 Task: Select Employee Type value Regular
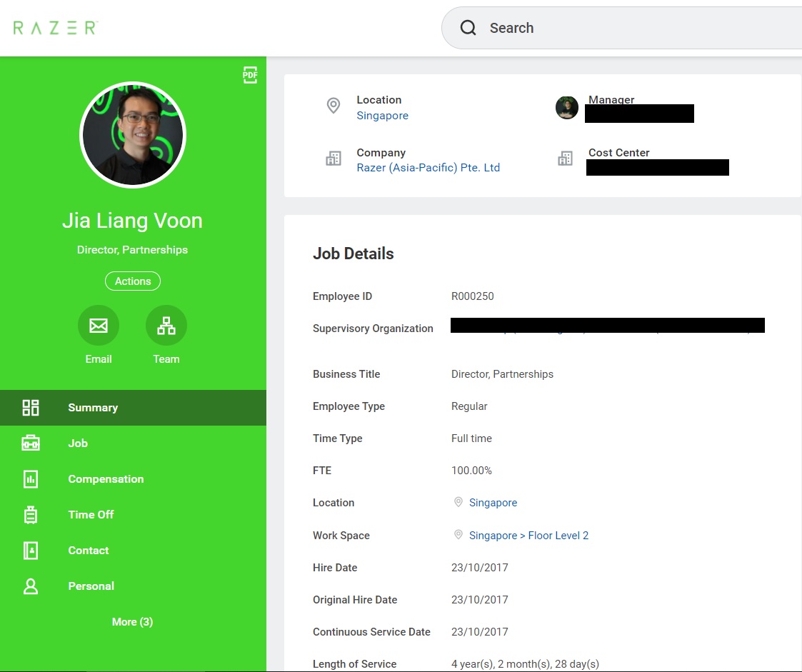pos(469,406)
